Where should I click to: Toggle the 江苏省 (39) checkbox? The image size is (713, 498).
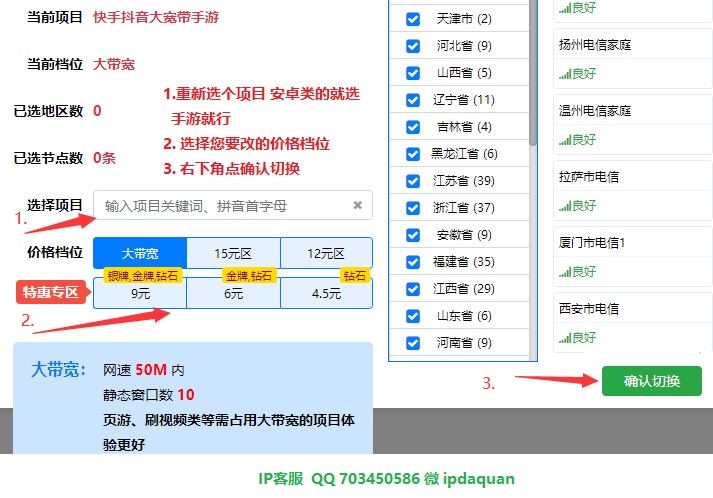(x=412, y=181)
